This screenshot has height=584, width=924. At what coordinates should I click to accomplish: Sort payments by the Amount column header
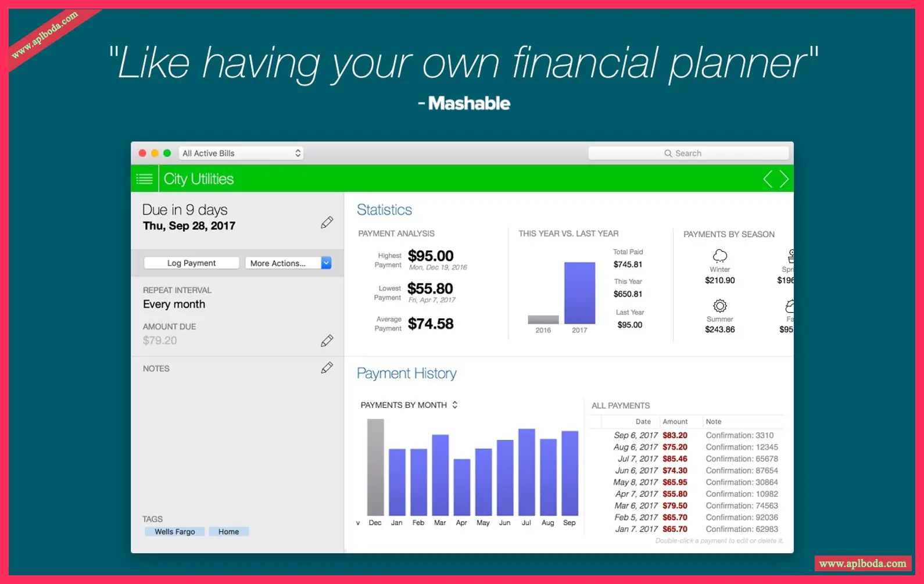tap(675, 422)
